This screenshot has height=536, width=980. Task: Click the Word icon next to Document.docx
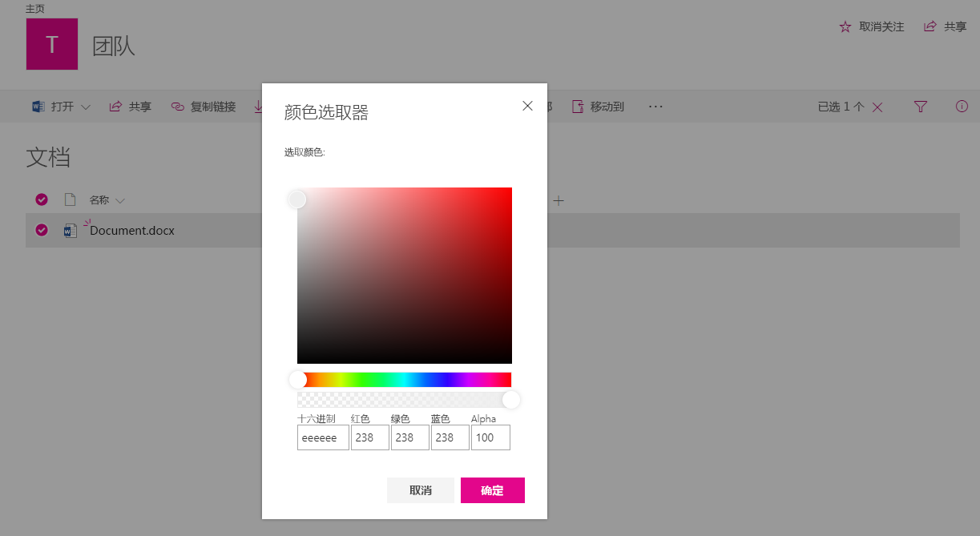click(71, 230)
